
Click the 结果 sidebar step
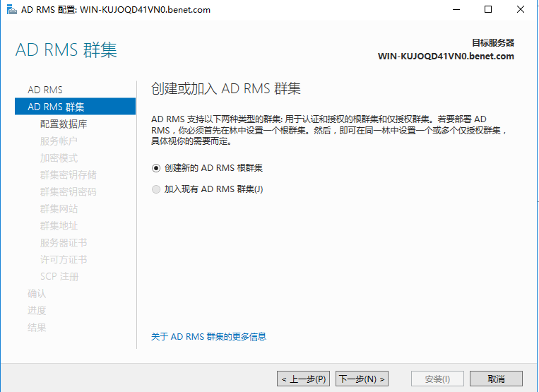click(37, 328)
